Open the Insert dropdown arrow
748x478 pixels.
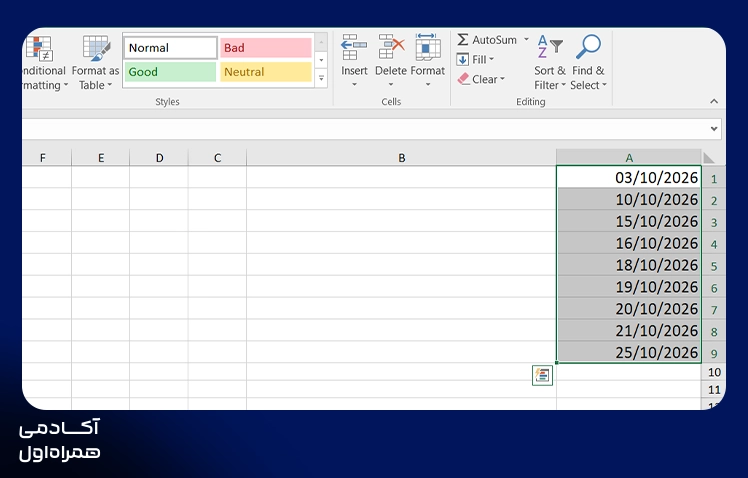pos(354,84)
